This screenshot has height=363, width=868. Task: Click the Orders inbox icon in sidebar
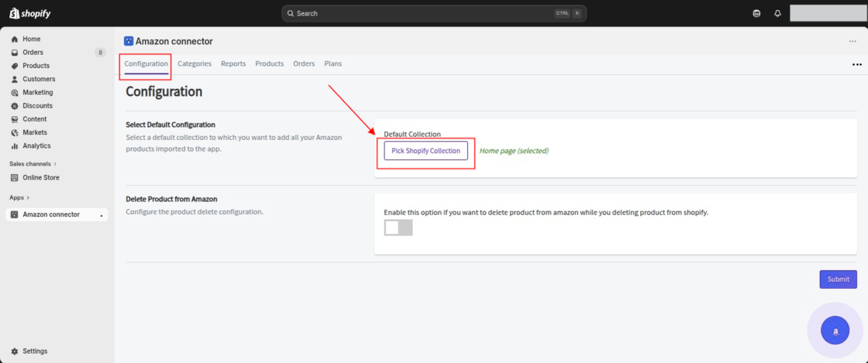[x=15, y=53]
